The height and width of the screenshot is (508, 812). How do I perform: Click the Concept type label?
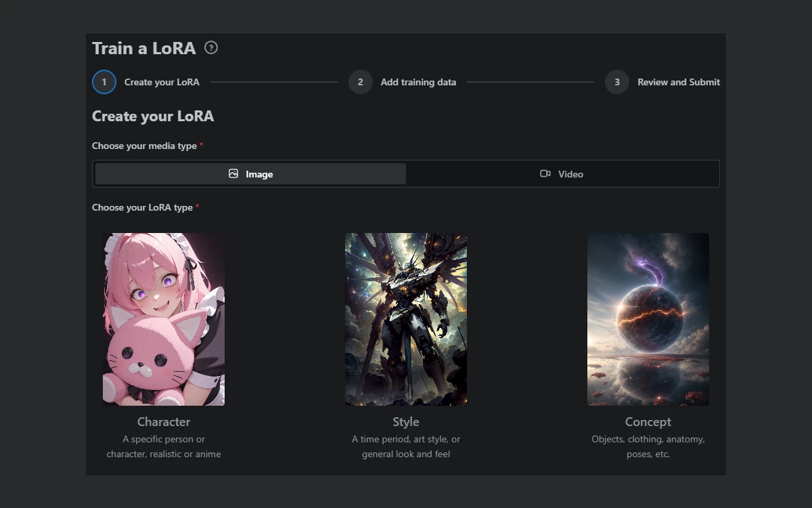tap(648, 421)
